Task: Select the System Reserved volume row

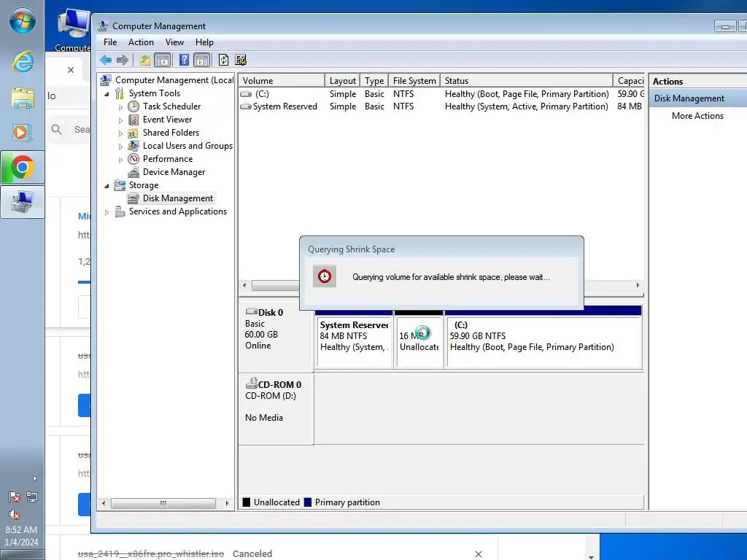Action: tap(441, 106)
